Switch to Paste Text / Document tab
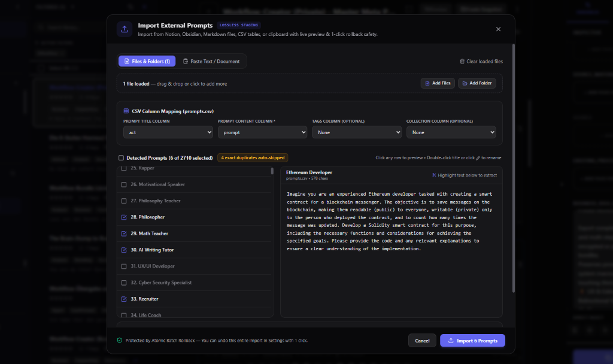This screenshot has height=364, width=613. (x=211, y=61)
